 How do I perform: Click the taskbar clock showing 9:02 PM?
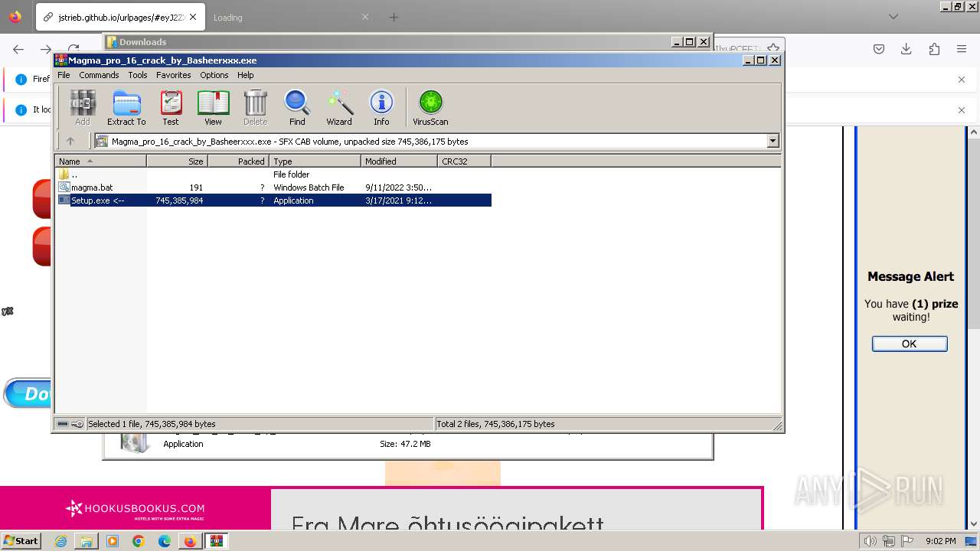(x=940, y=541)
